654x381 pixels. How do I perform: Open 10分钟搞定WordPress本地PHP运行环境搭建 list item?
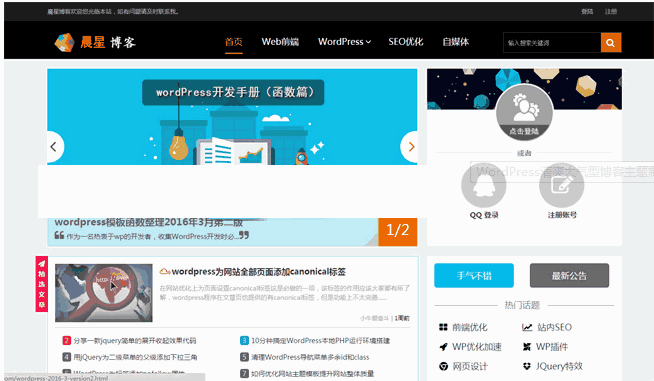pyautogui.click(x=320, y=341)
